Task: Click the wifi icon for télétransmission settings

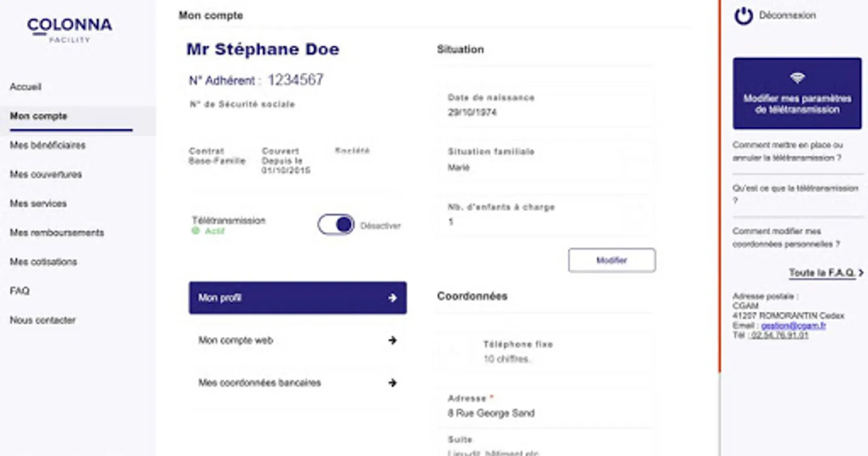Action: point(797,78)
